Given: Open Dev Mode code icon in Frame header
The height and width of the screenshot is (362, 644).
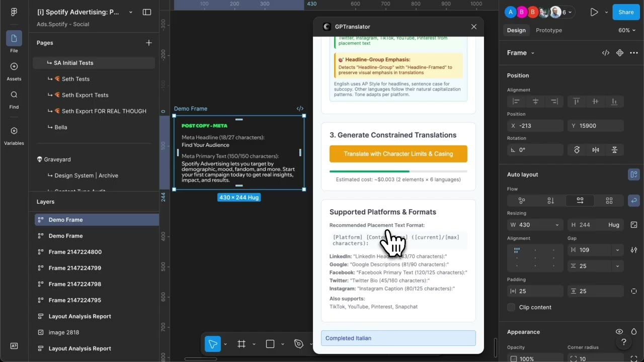Looking at the screenshot, I should coord(606,53).
